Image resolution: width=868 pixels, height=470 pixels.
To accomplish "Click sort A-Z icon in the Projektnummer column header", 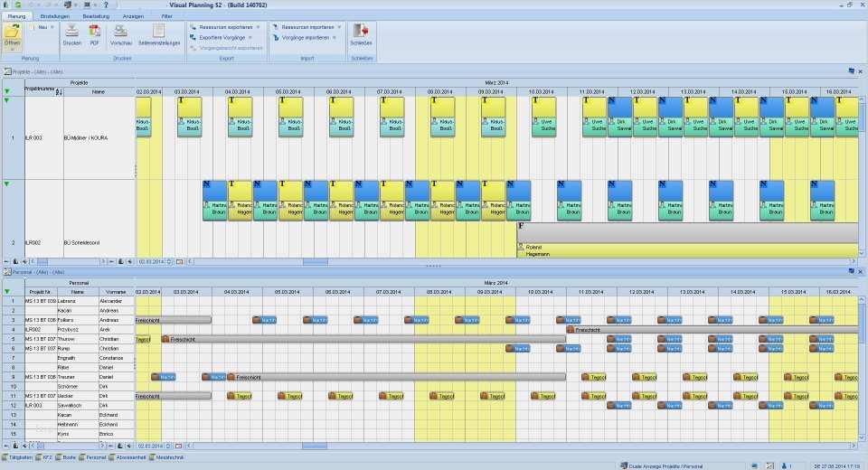I will click(x=59, y=91).
